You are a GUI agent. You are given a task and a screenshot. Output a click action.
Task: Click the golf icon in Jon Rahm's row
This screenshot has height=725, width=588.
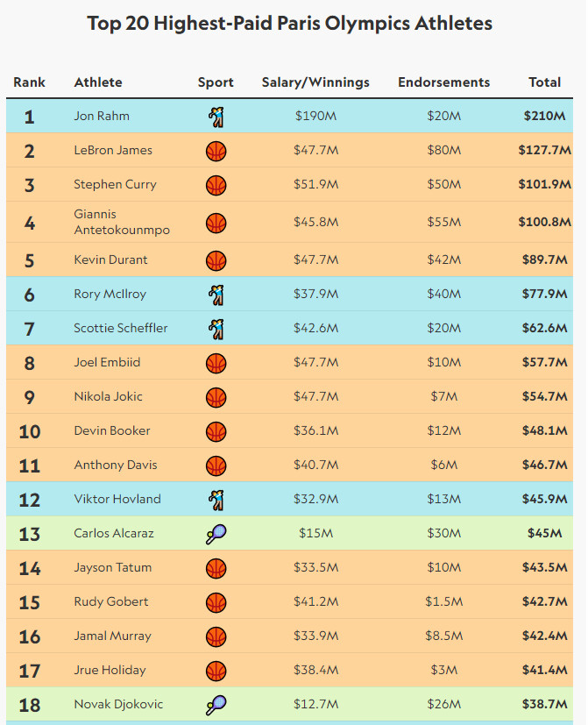[216, 116]
